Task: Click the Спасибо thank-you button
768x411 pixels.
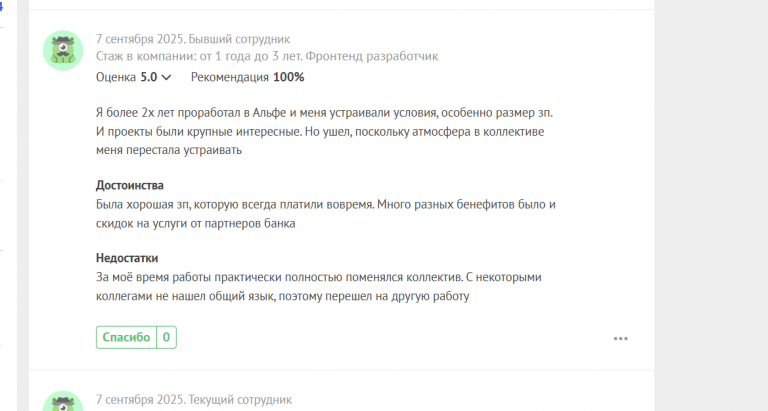Action: [126, 337]
